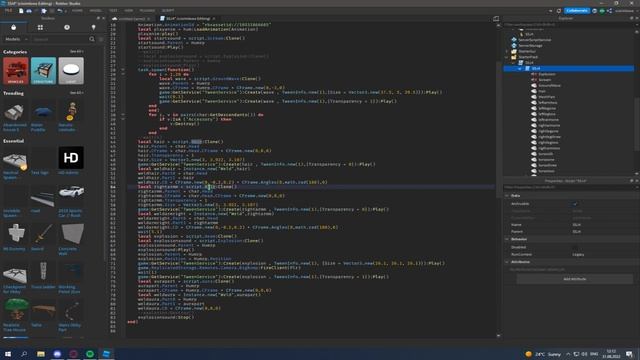Click See All next to Trending
Viewport: 640px width, 360px height.
pos(76,93)
